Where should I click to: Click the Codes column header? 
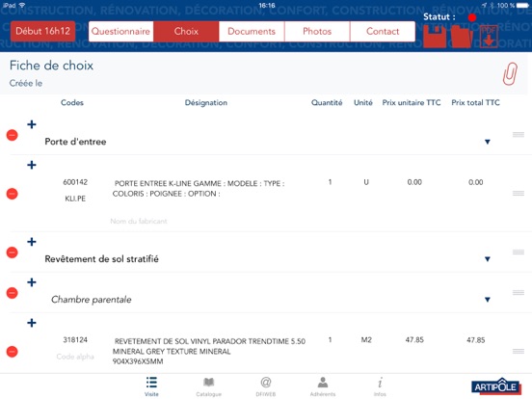72,102
